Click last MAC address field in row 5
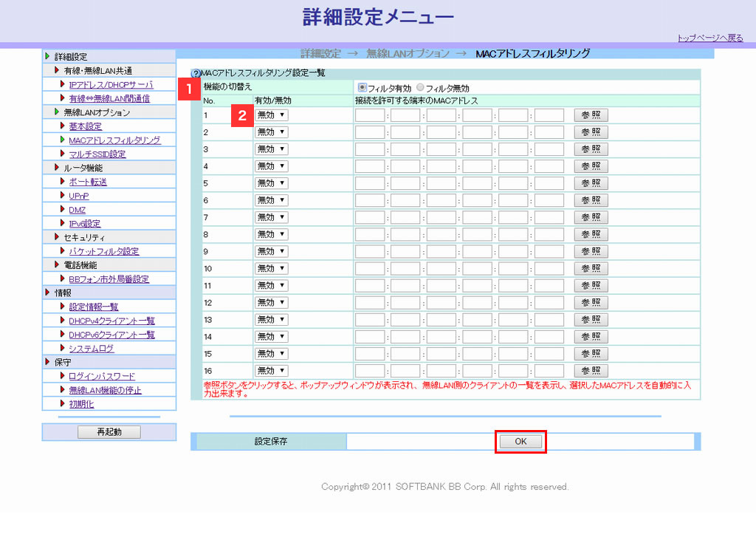 click(549, 183)
